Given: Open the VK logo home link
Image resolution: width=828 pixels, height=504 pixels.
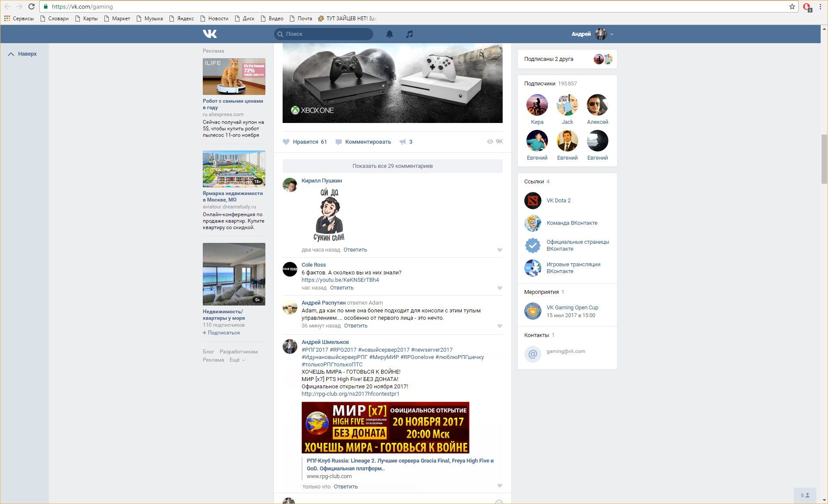Looking at the screenshot, I should pos(210,34).
